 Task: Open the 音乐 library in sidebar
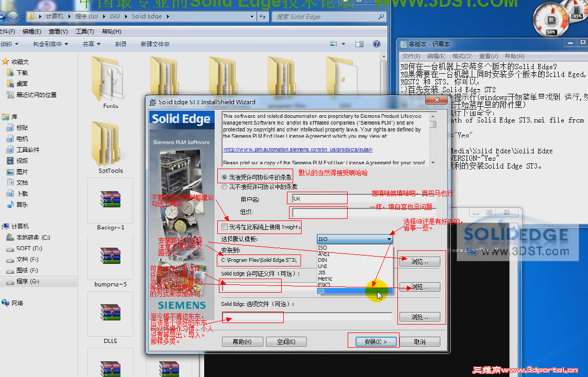[x=24, y=205]
